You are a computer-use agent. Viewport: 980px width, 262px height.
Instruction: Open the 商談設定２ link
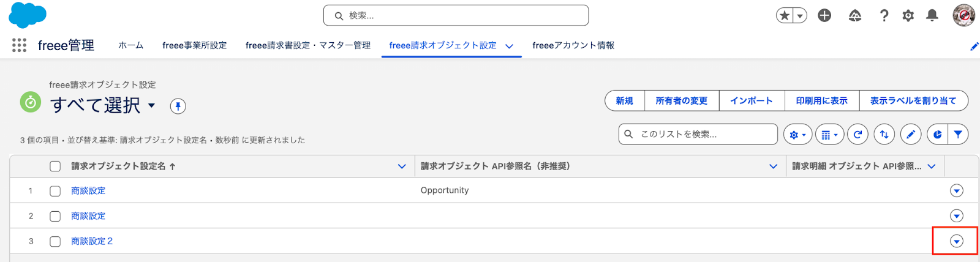(x=92, y=241)
